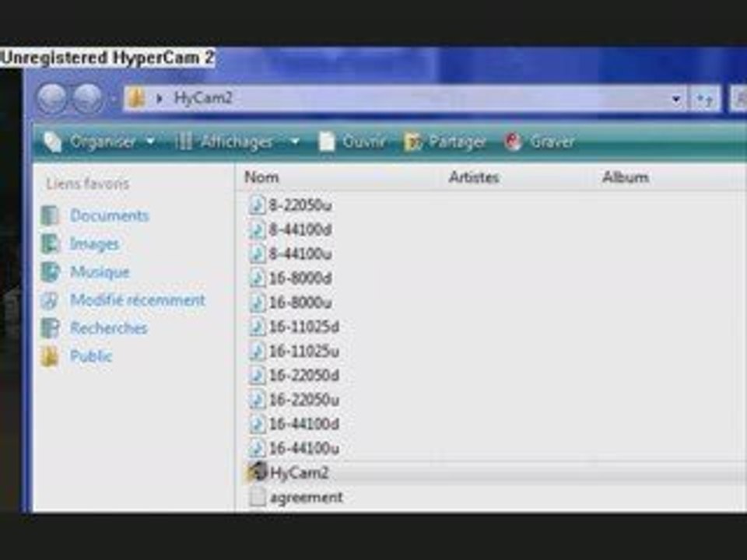Viewport: 747px width, 560px height.
Task: Click the audio icon of 16-22050d
Action: tap(258, 375)
